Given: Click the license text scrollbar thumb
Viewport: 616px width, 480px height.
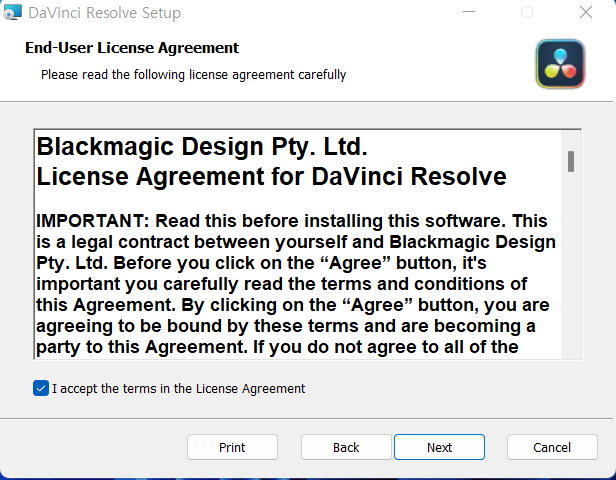Looking at the screenshot, I should point(571,161).
